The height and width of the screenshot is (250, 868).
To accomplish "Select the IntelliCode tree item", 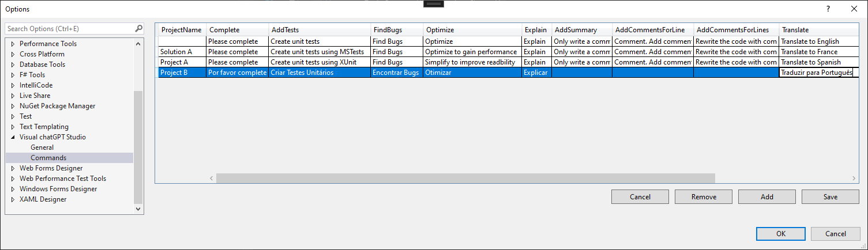I will 36,85.
